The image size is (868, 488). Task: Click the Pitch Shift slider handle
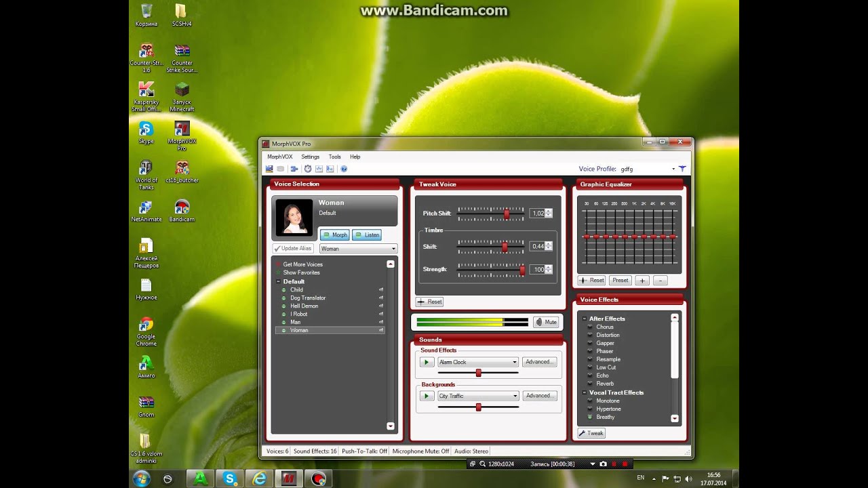pos(507,213)
